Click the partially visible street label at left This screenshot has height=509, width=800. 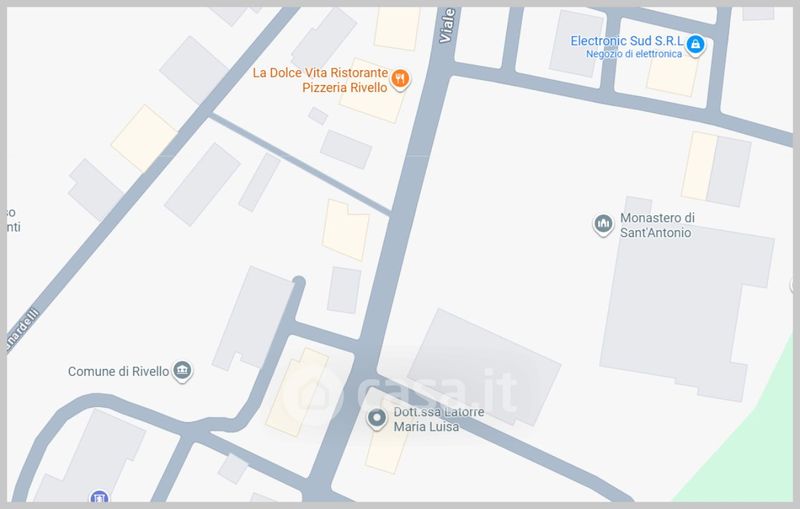[22, 330]
